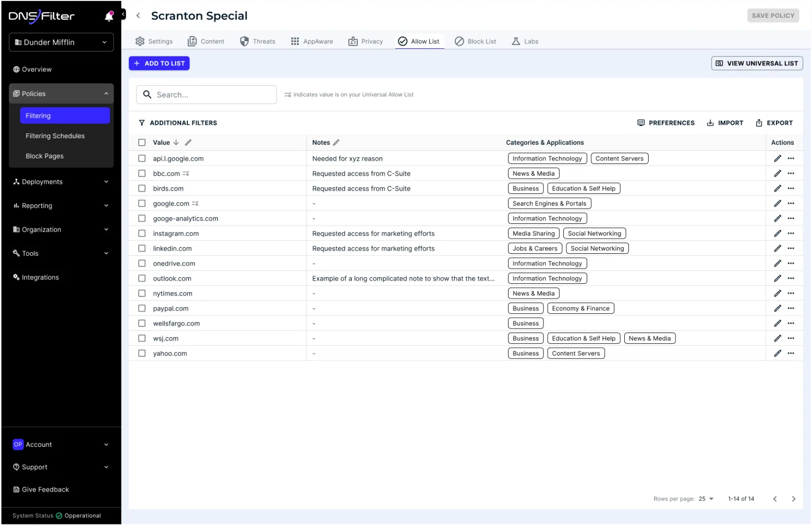The image size is (812, 526).
Task: Open Give Feedback in sidebar
Action: click(41, 490)
